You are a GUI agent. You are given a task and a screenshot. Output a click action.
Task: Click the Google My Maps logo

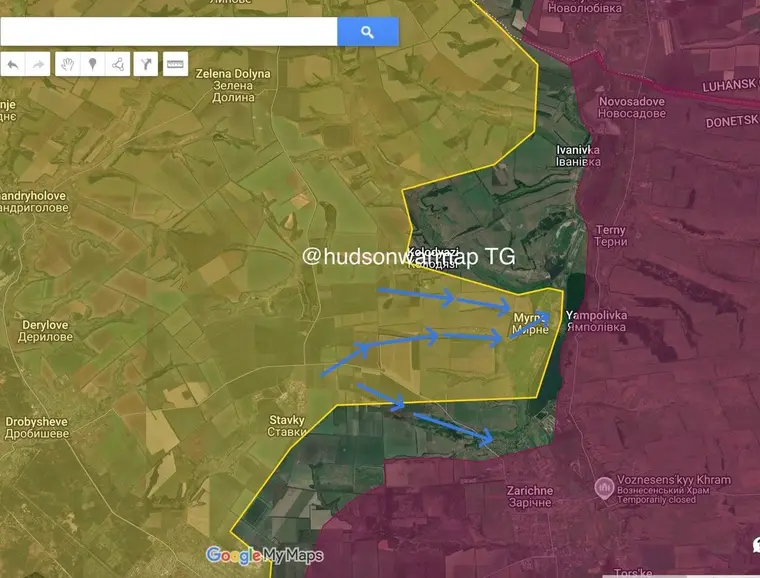[x=265, y=555]
